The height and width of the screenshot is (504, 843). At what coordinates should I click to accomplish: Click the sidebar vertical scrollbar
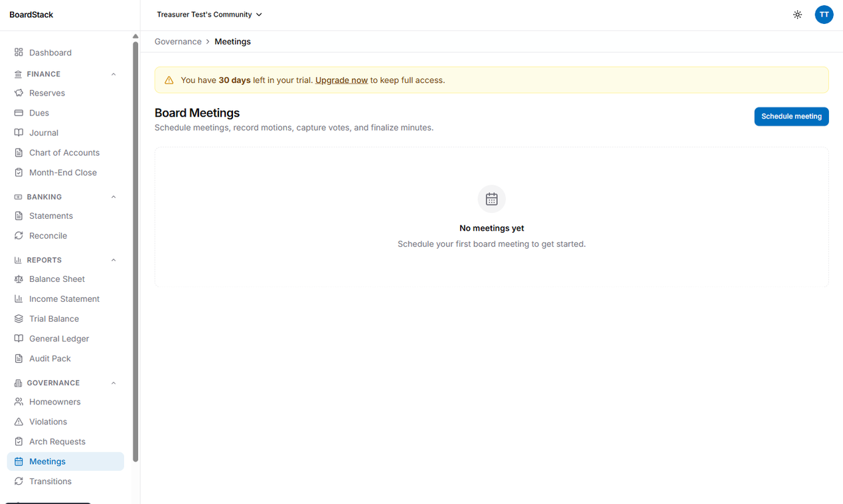(x=135, y=252)
